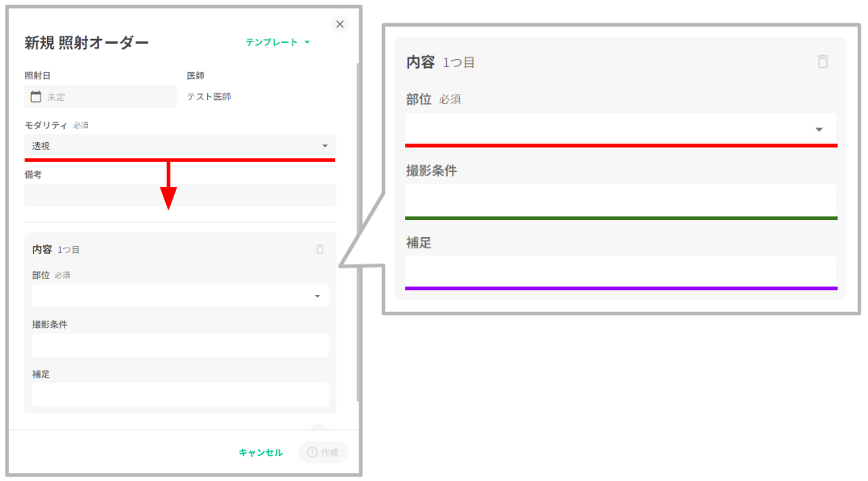Viewport: 868px width, 481px height.
Task: Click the テンプレート caret arrow icon
Action: (x=307, y=42)
